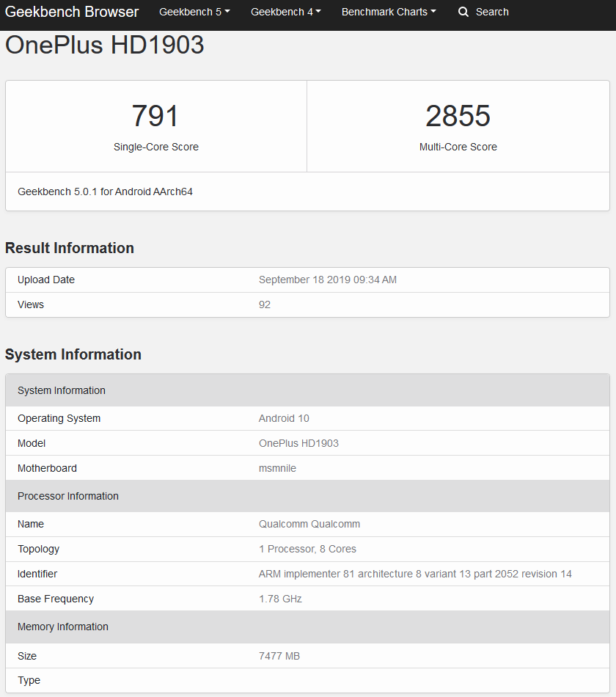Click the Single-Core Score label
This screenshot has width=616, height=697.
pos(156,147)
